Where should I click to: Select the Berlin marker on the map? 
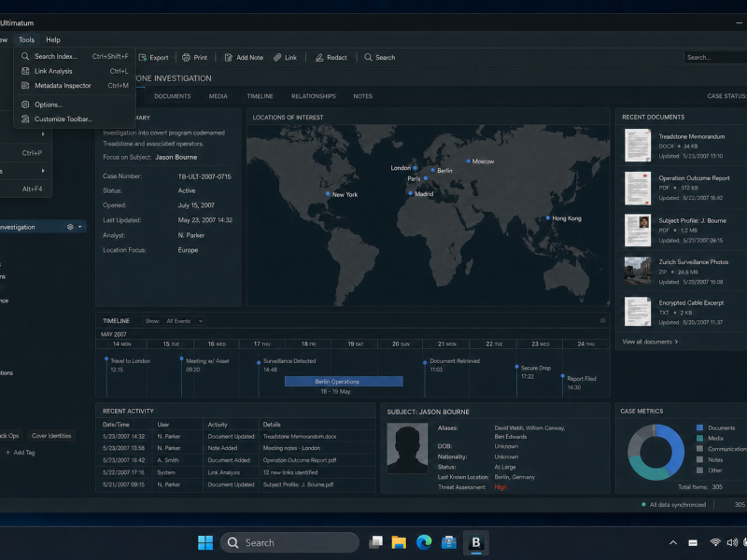432,170
